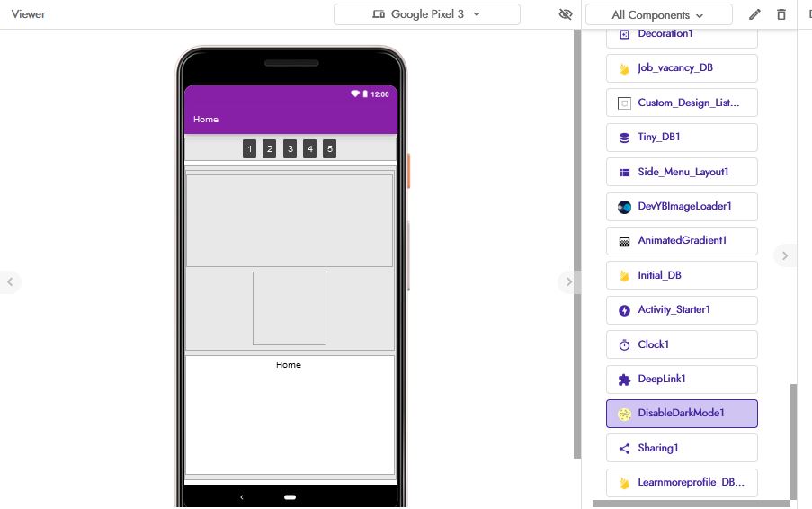This screenshot has height=509, width=812.
Task: Open the All Components filter dropdown
Action: (659, 15)
